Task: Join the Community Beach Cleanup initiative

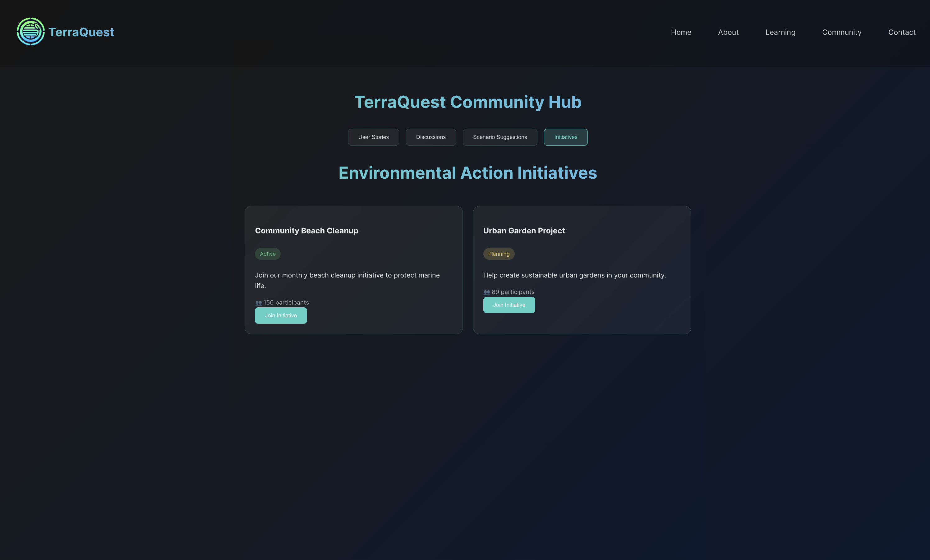Action: [280, 315]
